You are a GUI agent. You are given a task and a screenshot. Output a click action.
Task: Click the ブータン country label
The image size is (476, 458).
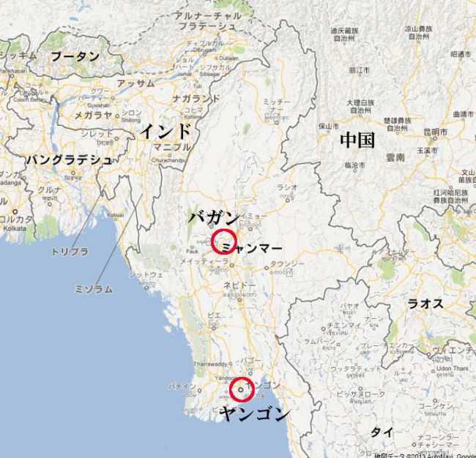(75, 57)
